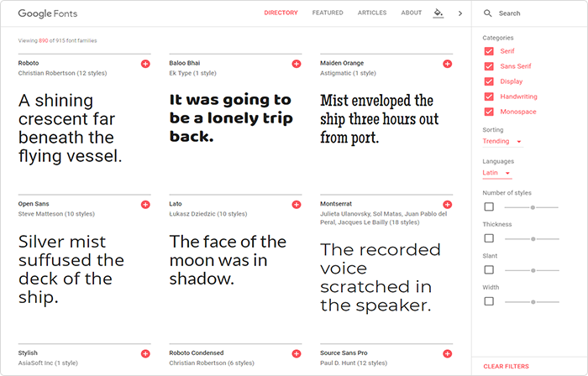Click the right chevron in the header

460,13
